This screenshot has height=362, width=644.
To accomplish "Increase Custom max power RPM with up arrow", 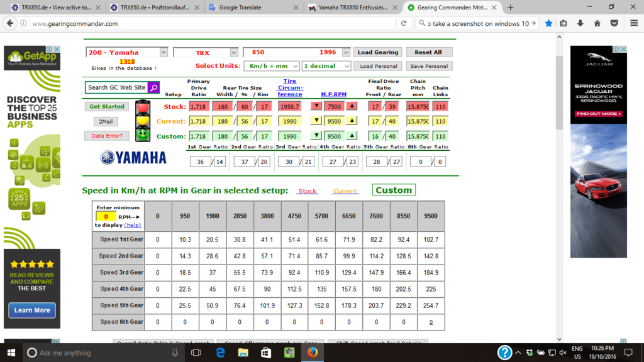I will pyautogui.click(x=352, y=136).
